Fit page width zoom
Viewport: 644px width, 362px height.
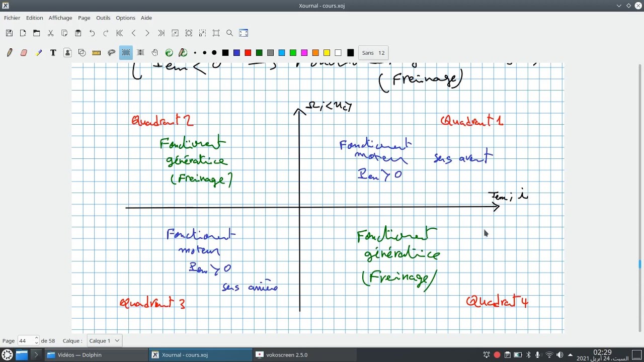[x=189, y=33]
